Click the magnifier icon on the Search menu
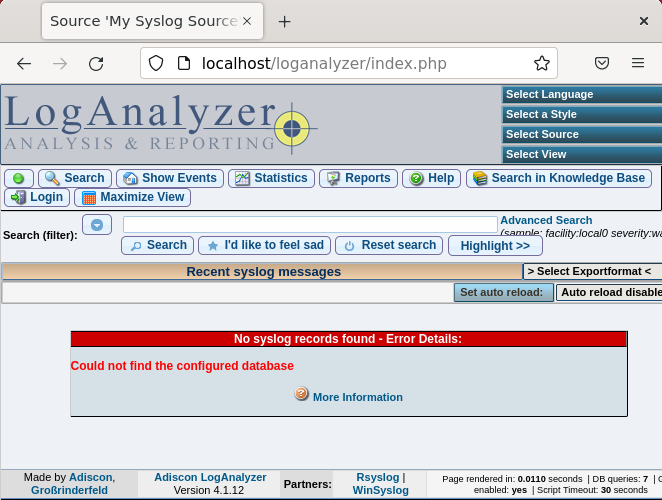The width and height of the screenshot is (662, 500). click(x=52, y=178)
